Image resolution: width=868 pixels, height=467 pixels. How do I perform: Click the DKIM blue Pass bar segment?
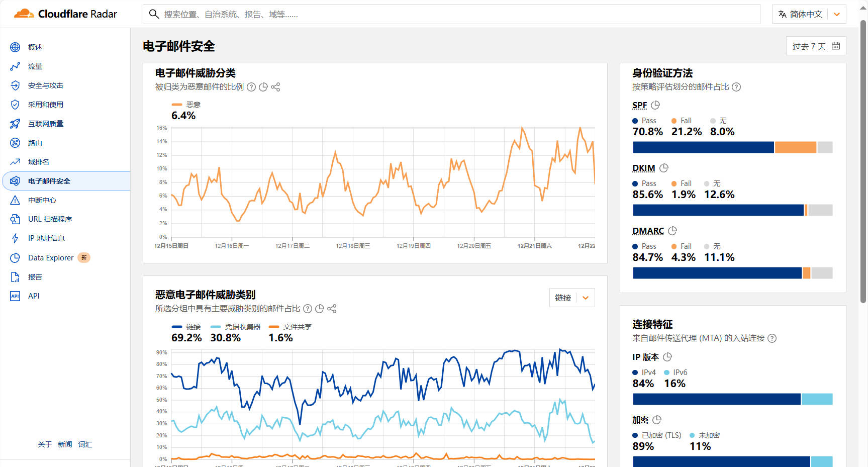(718, 210)
